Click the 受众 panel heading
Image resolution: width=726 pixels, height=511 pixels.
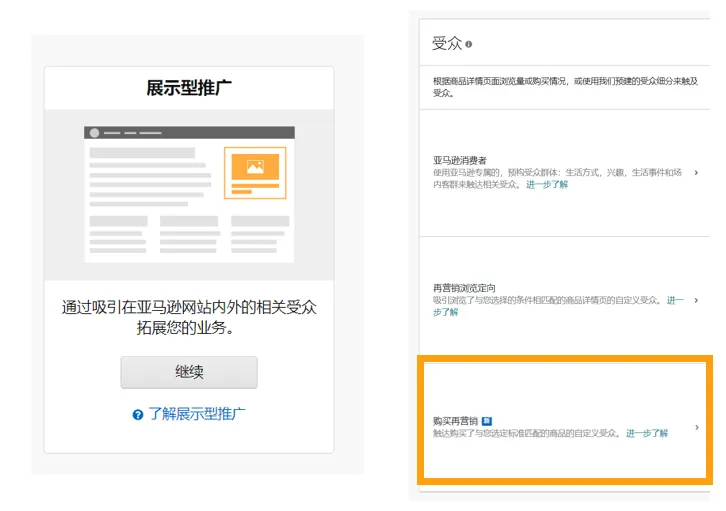447,44
